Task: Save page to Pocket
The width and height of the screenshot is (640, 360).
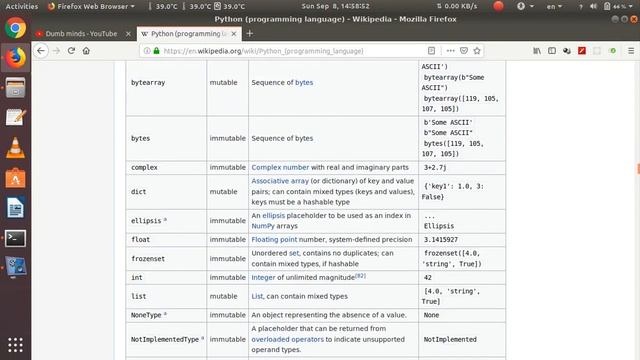Action: (464, 51)
